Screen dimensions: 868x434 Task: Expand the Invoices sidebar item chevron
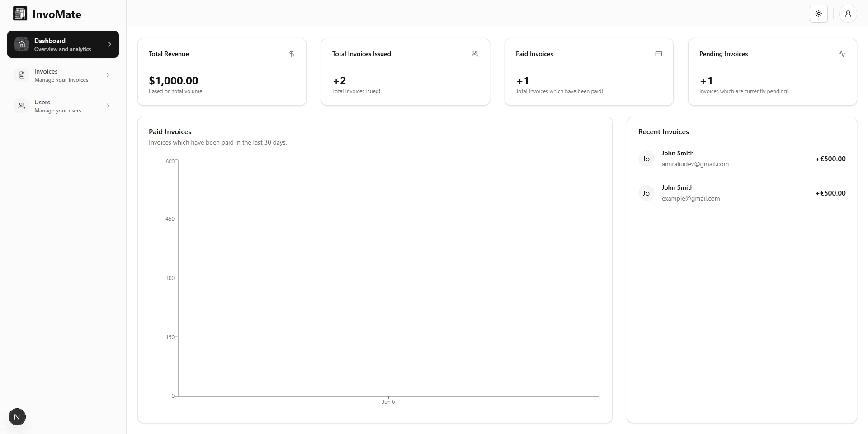[x=108, y=75]
